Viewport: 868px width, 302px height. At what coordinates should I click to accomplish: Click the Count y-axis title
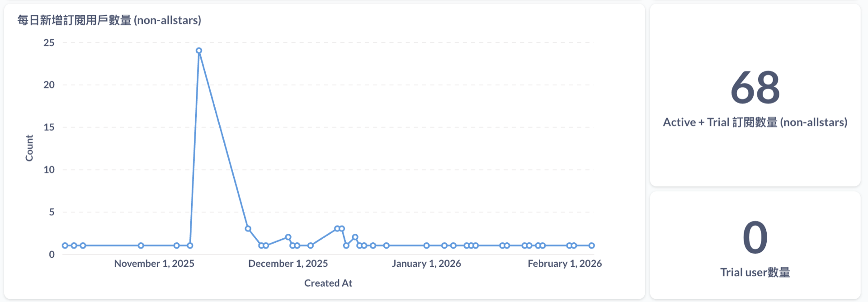point(29,148)
